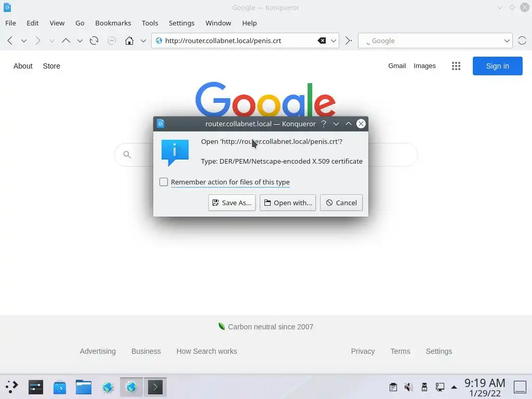This screenshot has height=399, width=532.
Task: Expand Forward history dropdown
Action: (x=51, y=41)
